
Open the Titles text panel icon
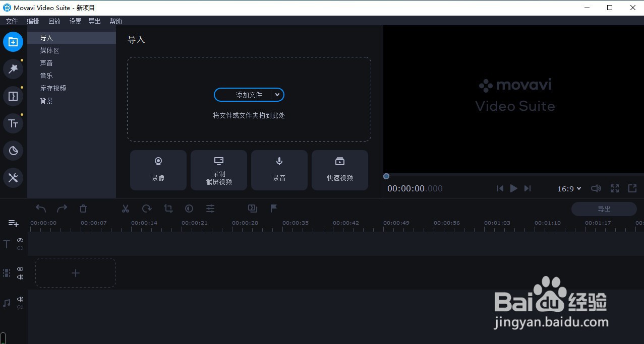pyautogui.click(x=13, y=123)
